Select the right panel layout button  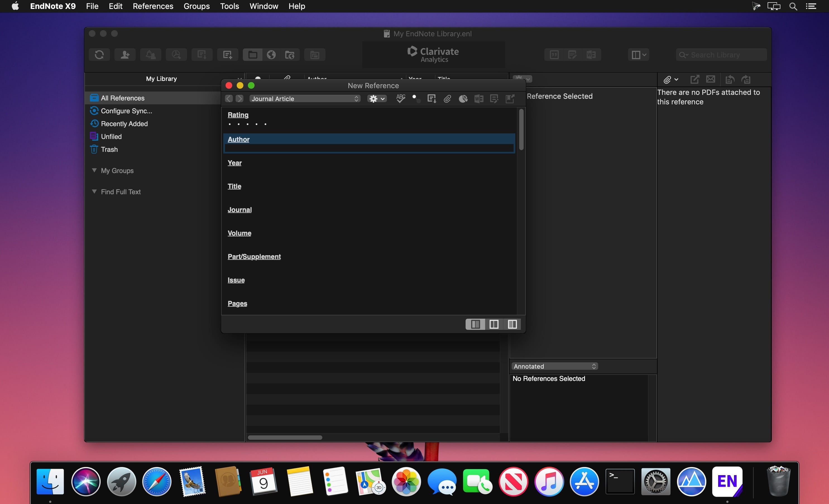tap(512, 324)
